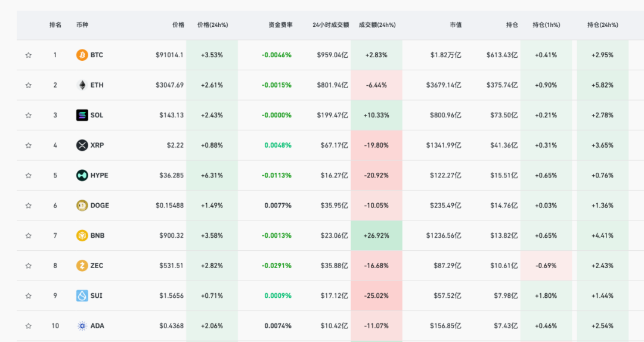Click the HYPE coin icon
This screenshot has width=644, height=342.
(82, 175)
